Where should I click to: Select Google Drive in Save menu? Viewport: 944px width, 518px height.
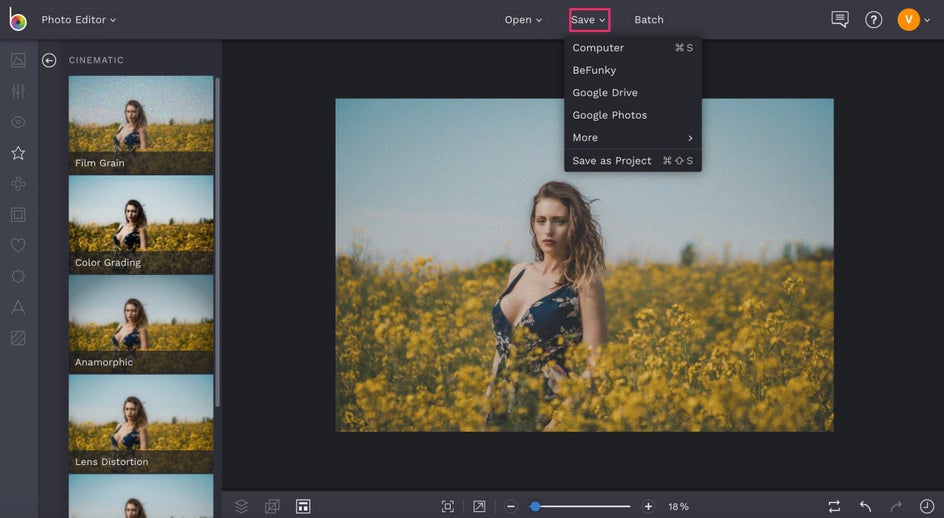pos(605,93)
